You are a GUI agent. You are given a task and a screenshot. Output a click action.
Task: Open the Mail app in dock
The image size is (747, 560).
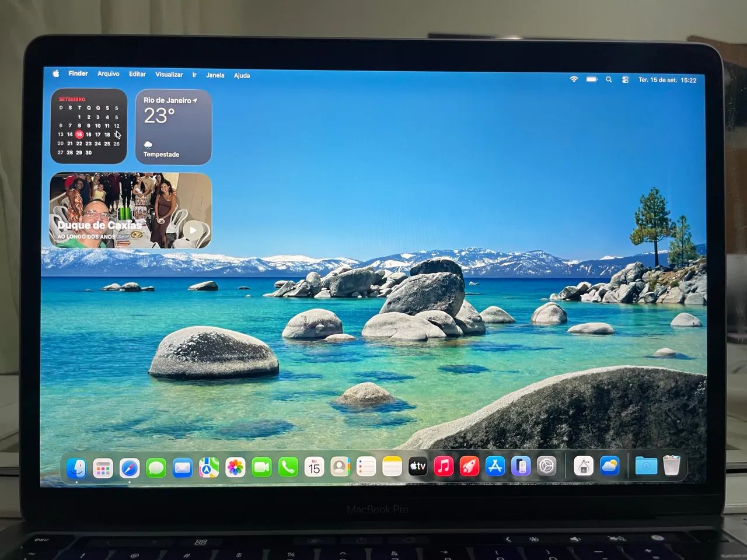[x=182, y=468]
